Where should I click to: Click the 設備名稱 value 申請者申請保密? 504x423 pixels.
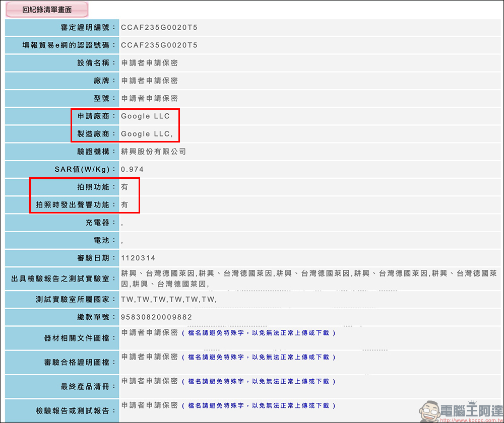coord(150,63)
